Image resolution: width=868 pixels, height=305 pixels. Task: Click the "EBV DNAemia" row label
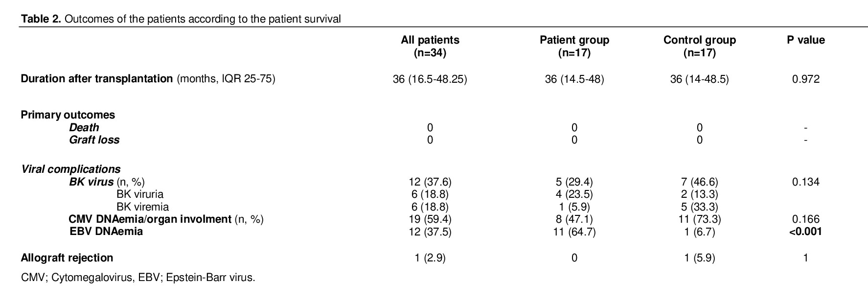[x=106, y=232]
